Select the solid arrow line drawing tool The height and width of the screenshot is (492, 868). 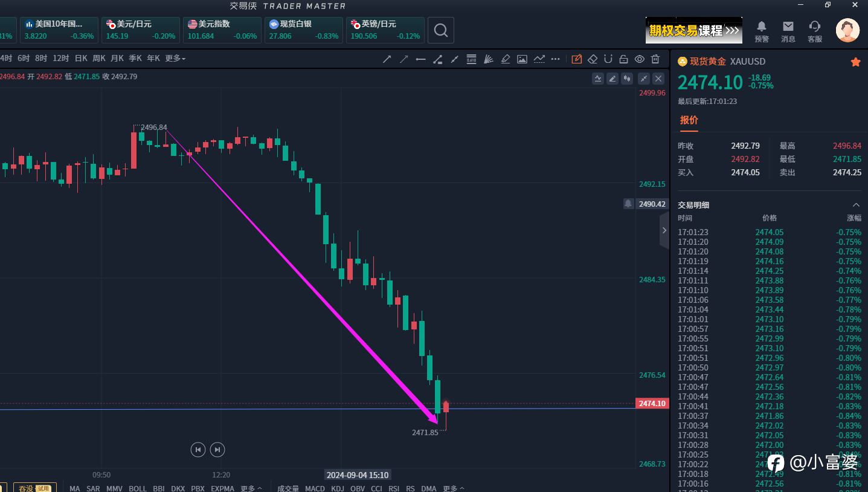[387, 59]
